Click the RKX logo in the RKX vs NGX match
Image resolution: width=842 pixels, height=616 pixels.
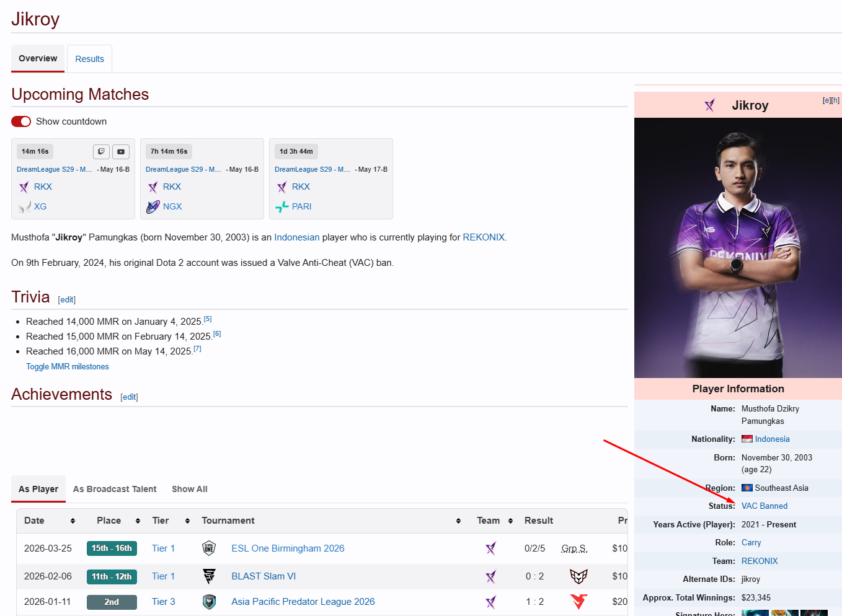(x=153, y=187)
